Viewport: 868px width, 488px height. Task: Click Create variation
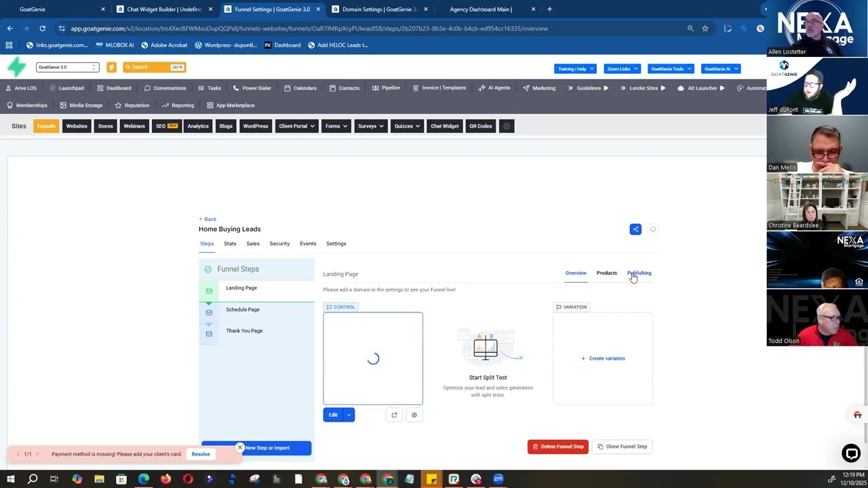[x=603, y=359]
